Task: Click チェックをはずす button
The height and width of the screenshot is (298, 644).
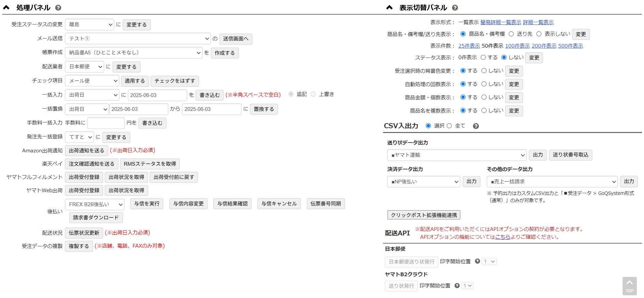Action: coord(175,81)
